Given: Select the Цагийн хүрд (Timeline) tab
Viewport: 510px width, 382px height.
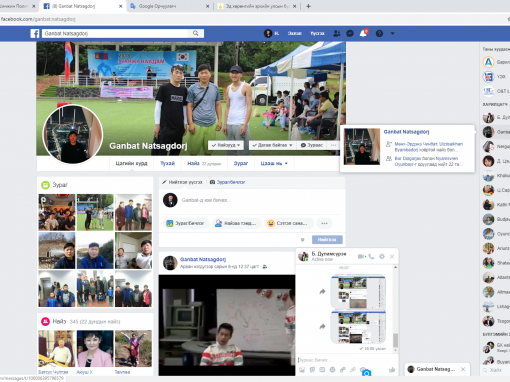Looking at the screenshot, I should pyautogui.click(x=131, y=163).
